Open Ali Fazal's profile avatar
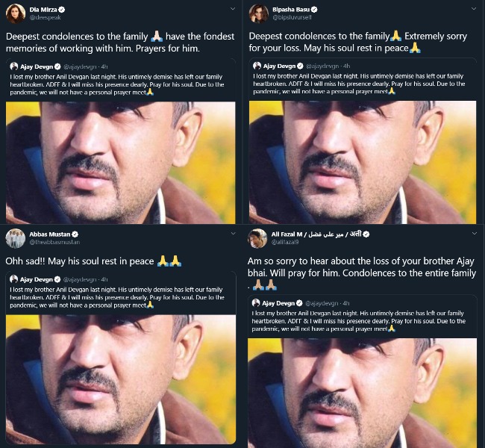 pyautogui.click(x=257, y=238)
